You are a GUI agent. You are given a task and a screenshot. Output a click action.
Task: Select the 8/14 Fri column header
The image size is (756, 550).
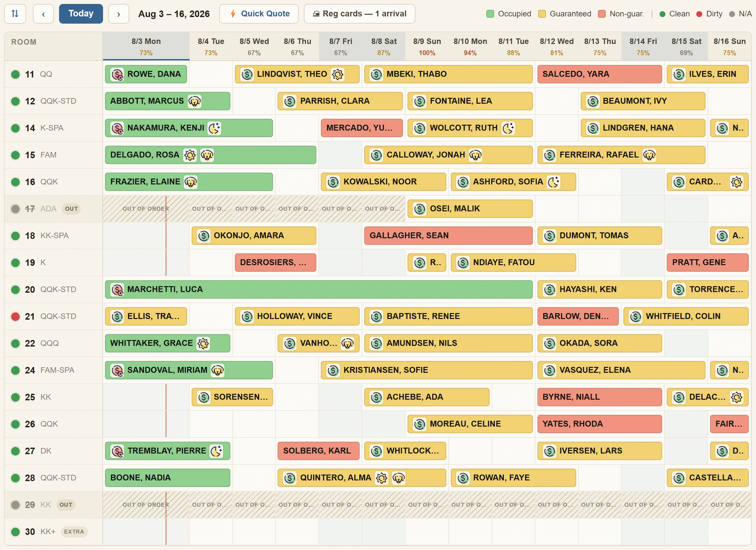pos(643,46)
